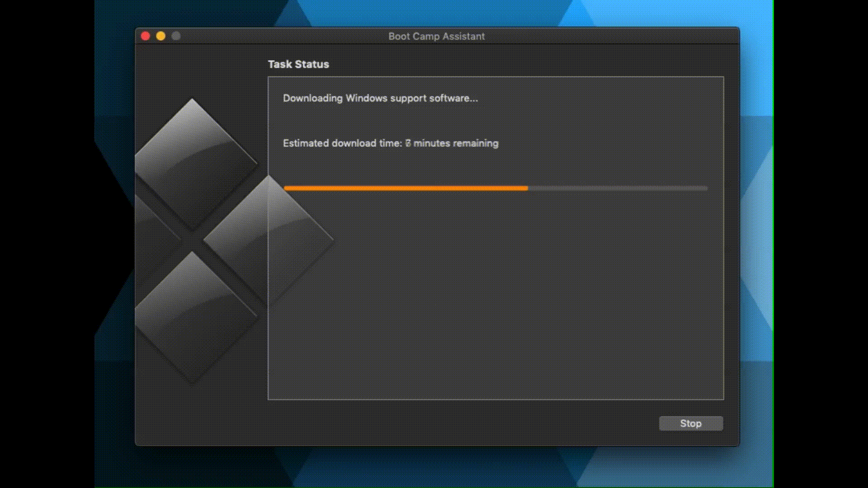Click the grayed-out zoom window button
Viewport: 868px width, 488px height.
click(x=176, y=36)
